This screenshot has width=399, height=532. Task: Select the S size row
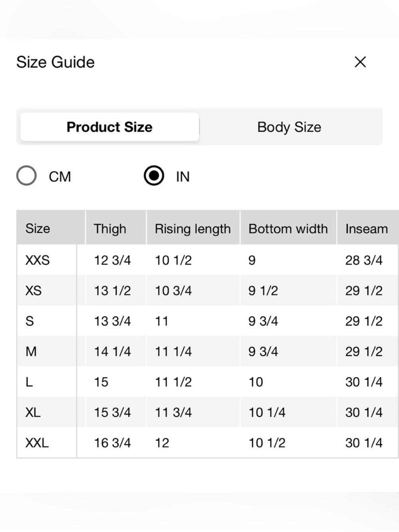tap(207, 320)
